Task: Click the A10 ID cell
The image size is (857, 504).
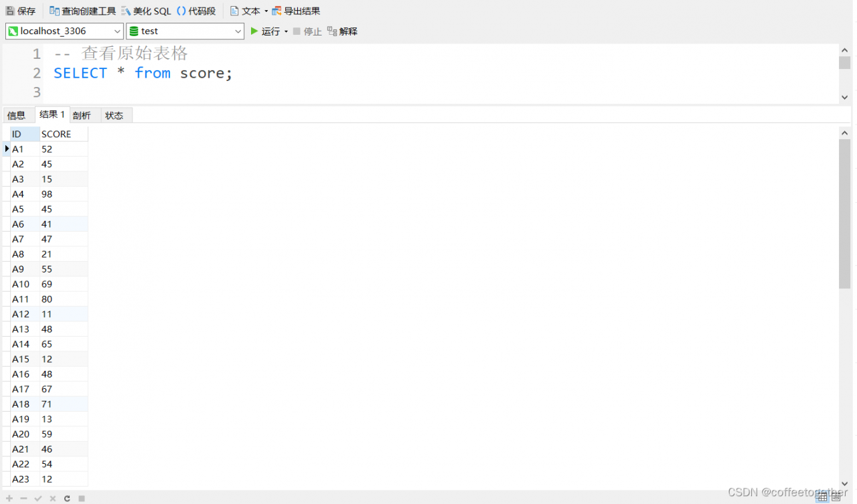Action: coord(25,284)
